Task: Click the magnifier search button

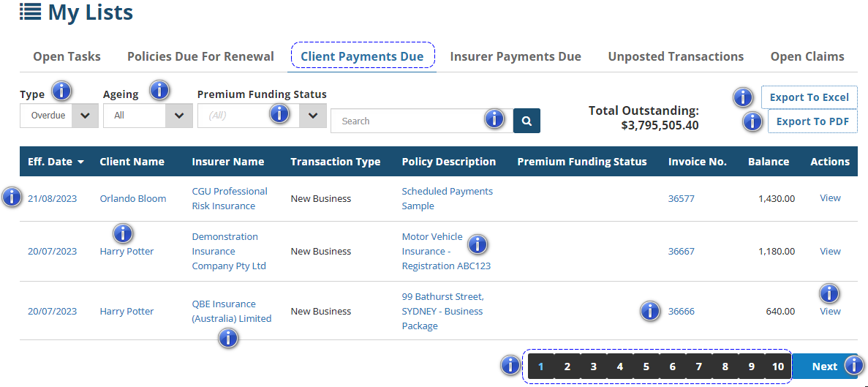Action: pos(527,121)
